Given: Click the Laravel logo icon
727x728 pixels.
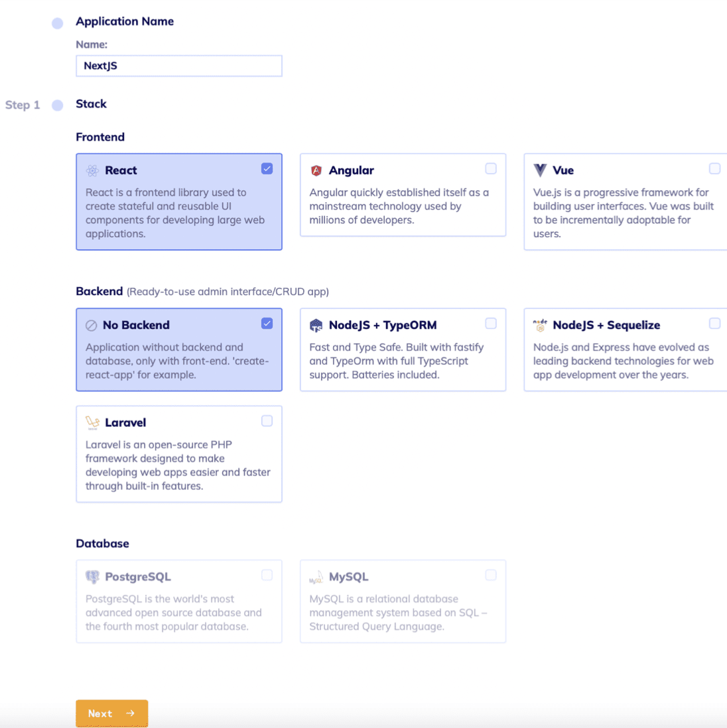Looking at the screenshot, I should tap(92, 422).
